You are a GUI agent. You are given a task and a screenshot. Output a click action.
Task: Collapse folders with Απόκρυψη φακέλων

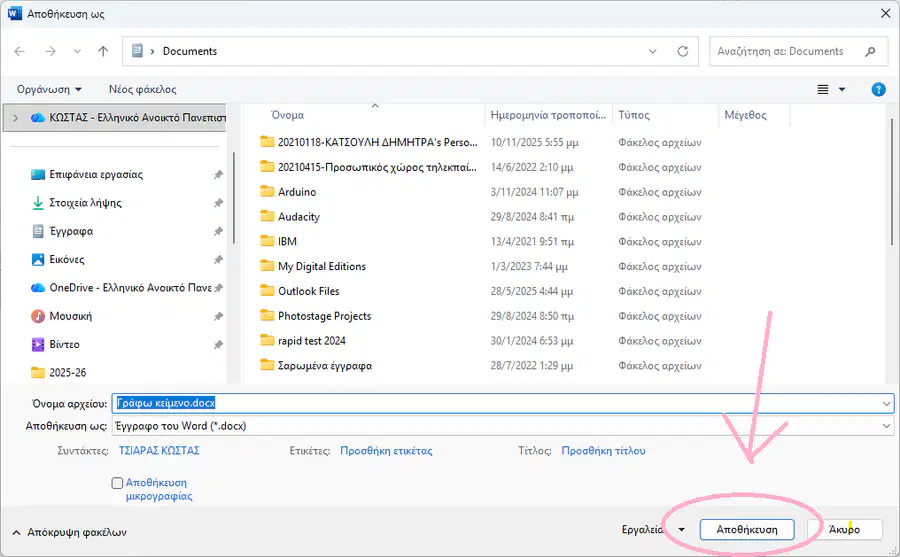tap(69, 532)
